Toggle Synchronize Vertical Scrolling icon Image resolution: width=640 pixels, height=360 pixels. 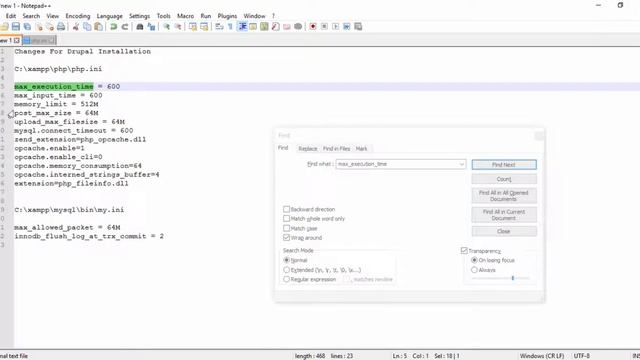[x=193, y=27]
